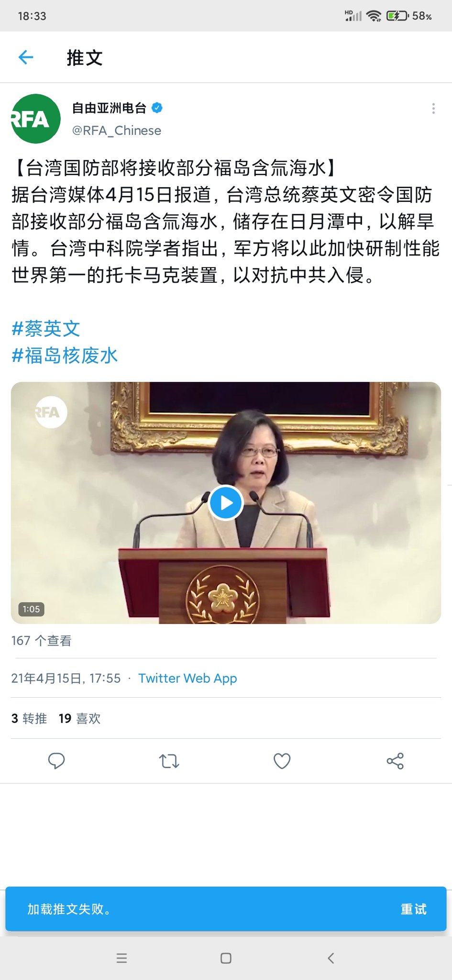The image size is (452, 980).
Task: View the 19 喜欢 likes list
Action: pyautogui.click(x=79, y=718)
